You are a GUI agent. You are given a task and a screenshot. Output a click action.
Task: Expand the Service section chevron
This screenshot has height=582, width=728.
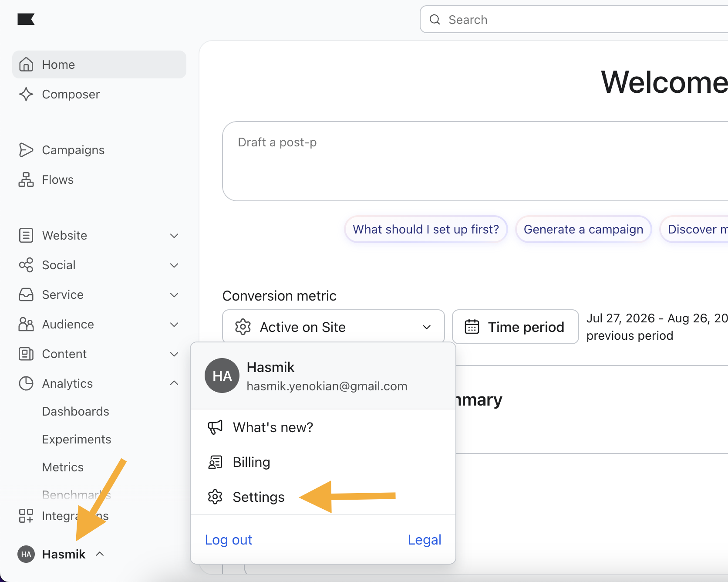click(x=174, y=295)
